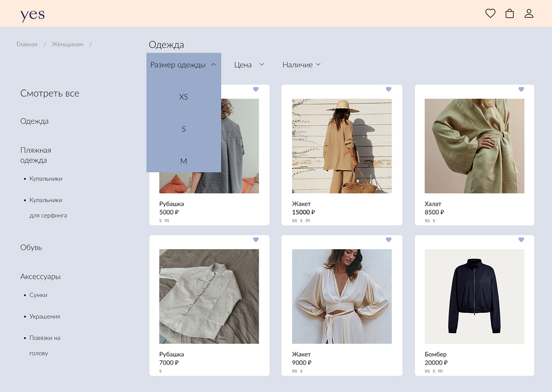This screenshot has height=392, width=552.
Task: Open the wishlist heart icon in header
Action: 490,13
